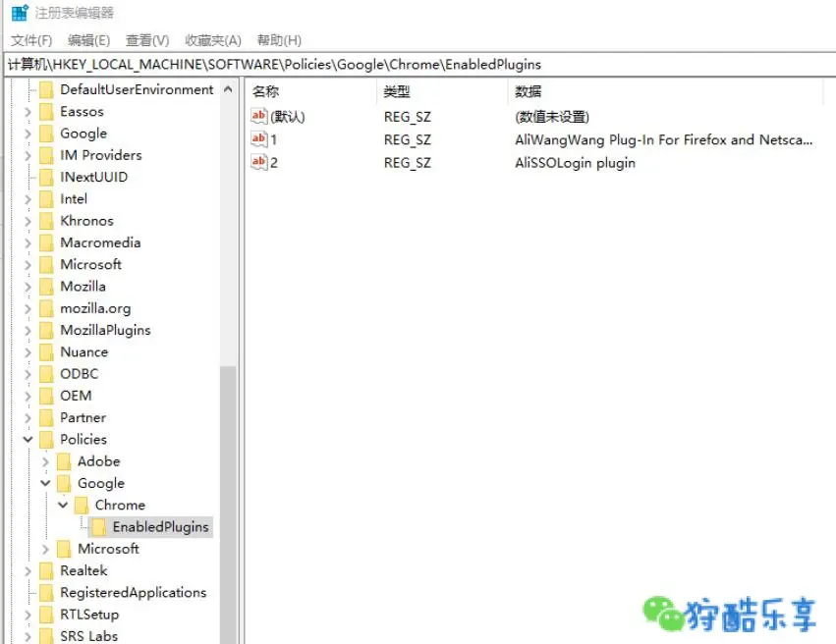This screenshot has height=644, width=836.
Task: Click the MozillaPlugins folder icon
Action: (x=47, y=330)
